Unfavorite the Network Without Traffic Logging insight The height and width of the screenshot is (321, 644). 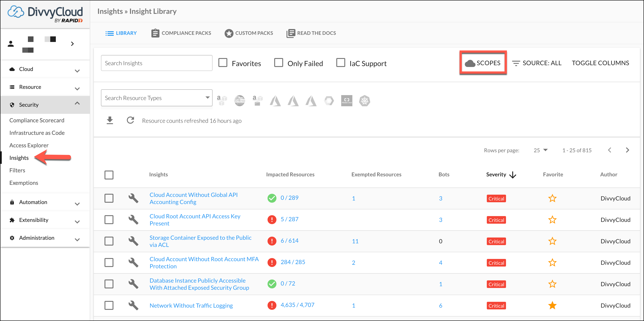[552, 306]
